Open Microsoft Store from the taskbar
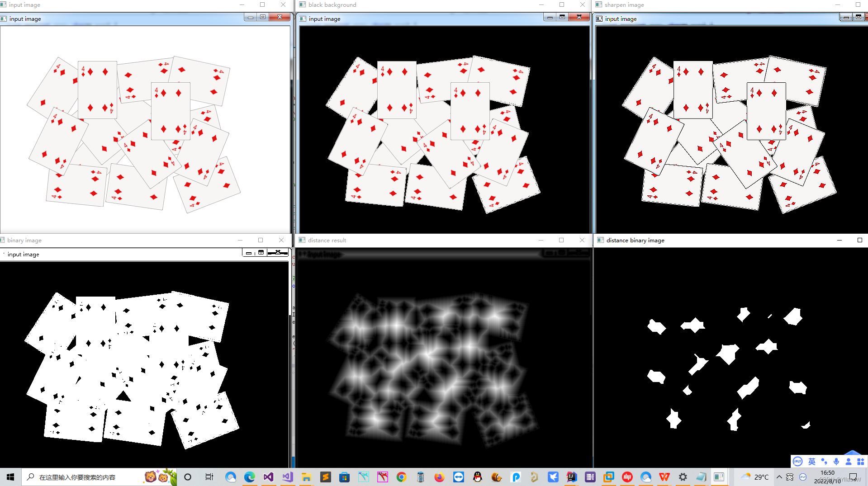Viewport: 868px width, 486px height. point(344,477)
